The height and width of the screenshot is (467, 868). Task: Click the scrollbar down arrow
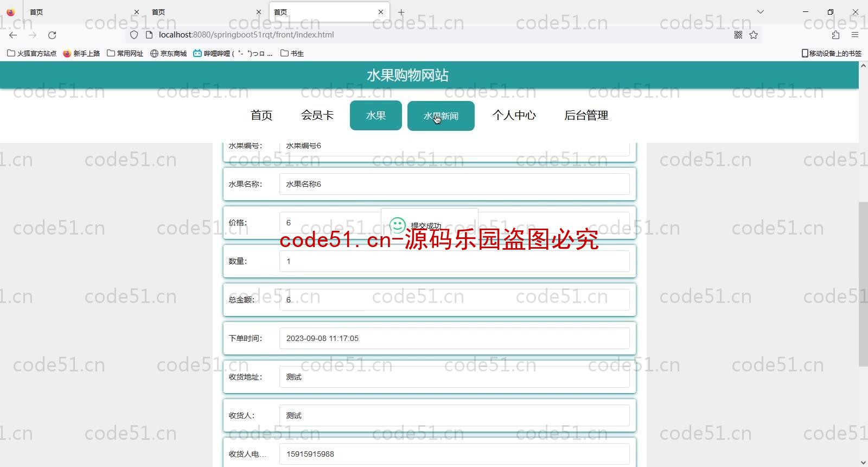click(863, 462)
